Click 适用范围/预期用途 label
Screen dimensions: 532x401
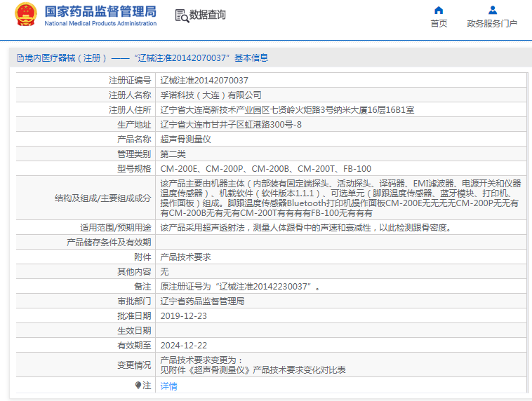pyautogui.click(x=116, y=227)
